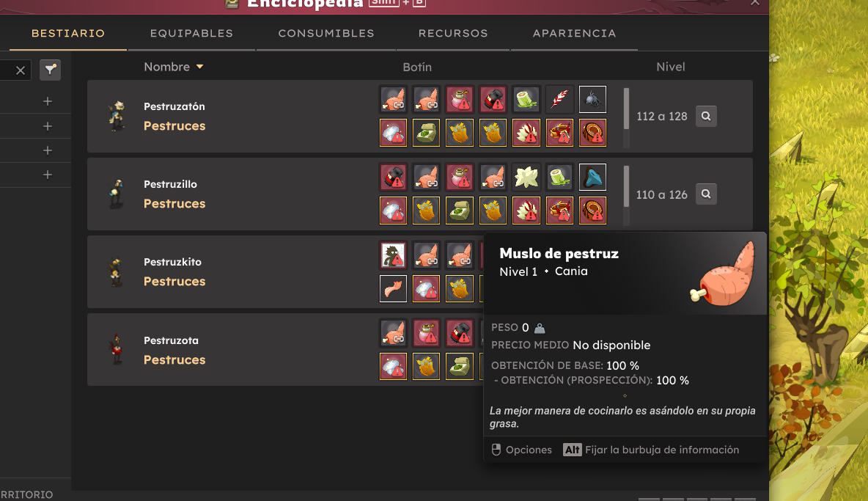
Task: Open Pestruzillo details with magnifier button
Action: tap(706, 194)
